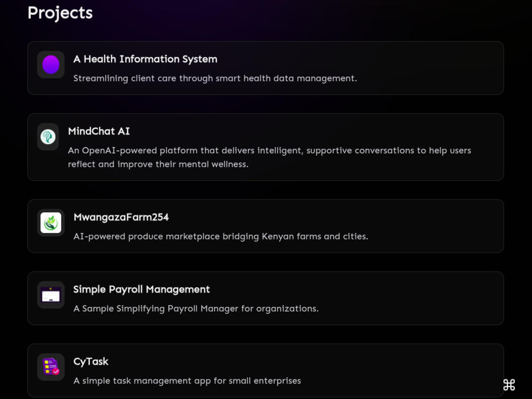
Task: Open the A Health Information System title
Action: 145,59
